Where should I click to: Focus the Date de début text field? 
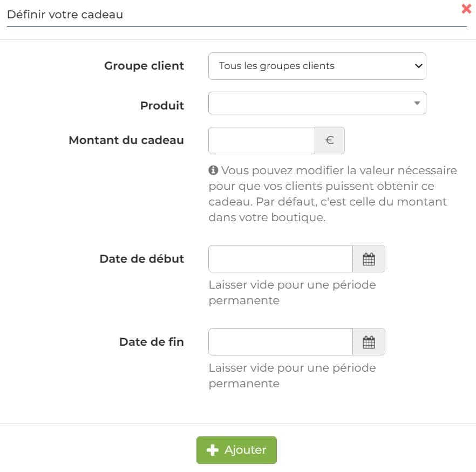pos(281,259)
